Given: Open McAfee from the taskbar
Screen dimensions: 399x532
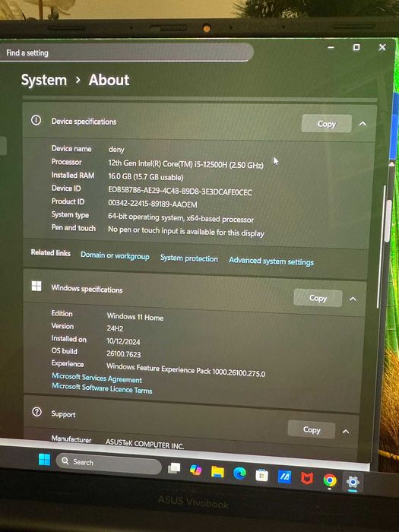Looking at the screenshot, I should [x=307, y=479].
